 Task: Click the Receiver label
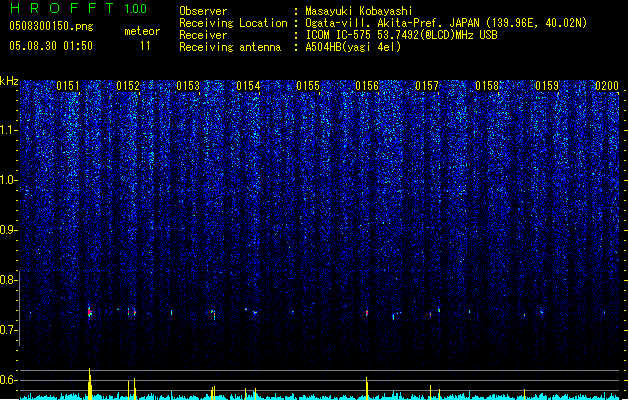coord(203,35)
